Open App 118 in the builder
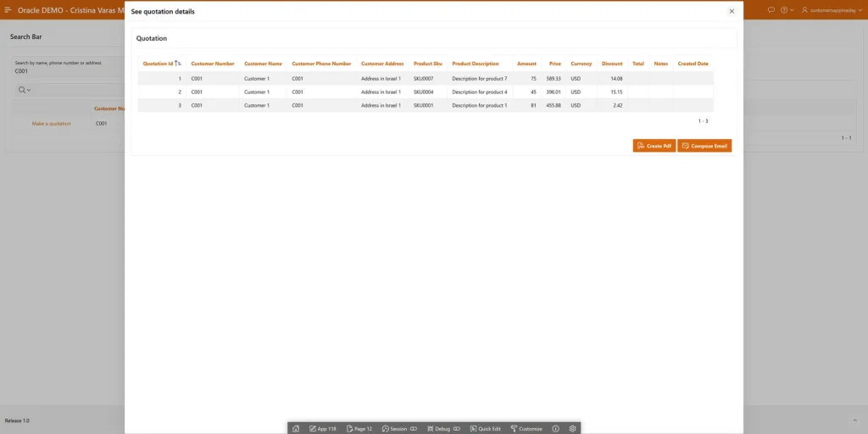868x434 pixels. (x=323, y=429)
